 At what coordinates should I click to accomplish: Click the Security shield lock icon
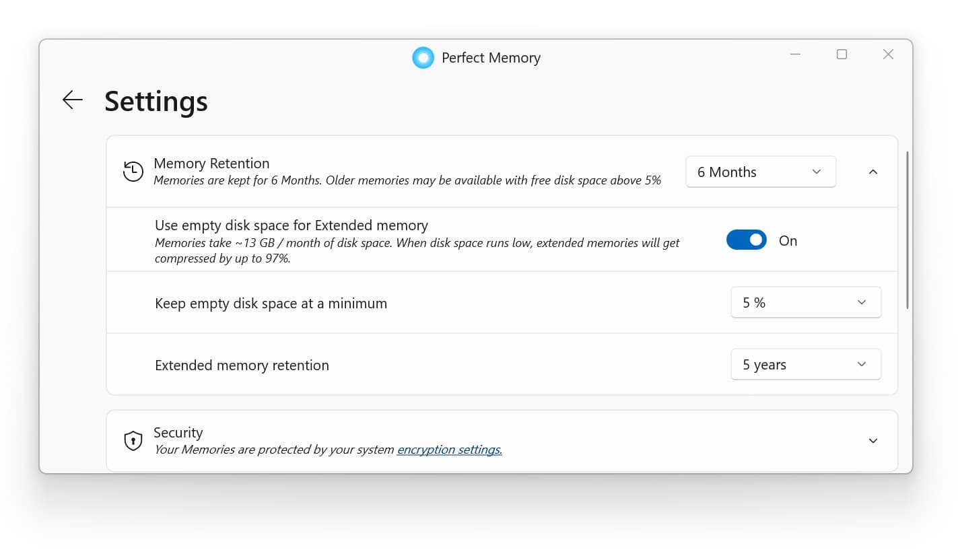tap(133, 441)
